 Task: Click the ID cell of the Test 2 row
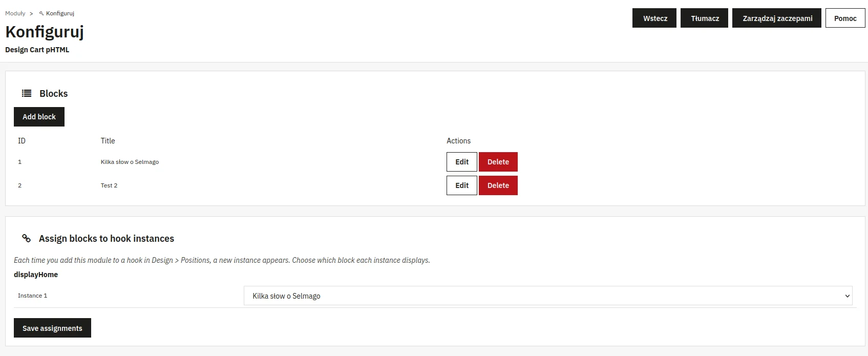click(20, 185)
